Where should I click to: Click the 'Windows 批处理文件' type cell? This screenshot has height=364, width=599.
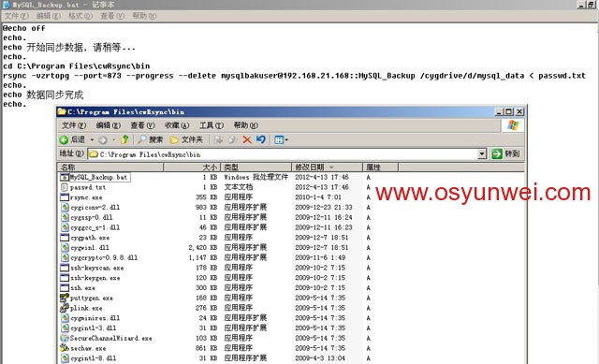[256, 177]
